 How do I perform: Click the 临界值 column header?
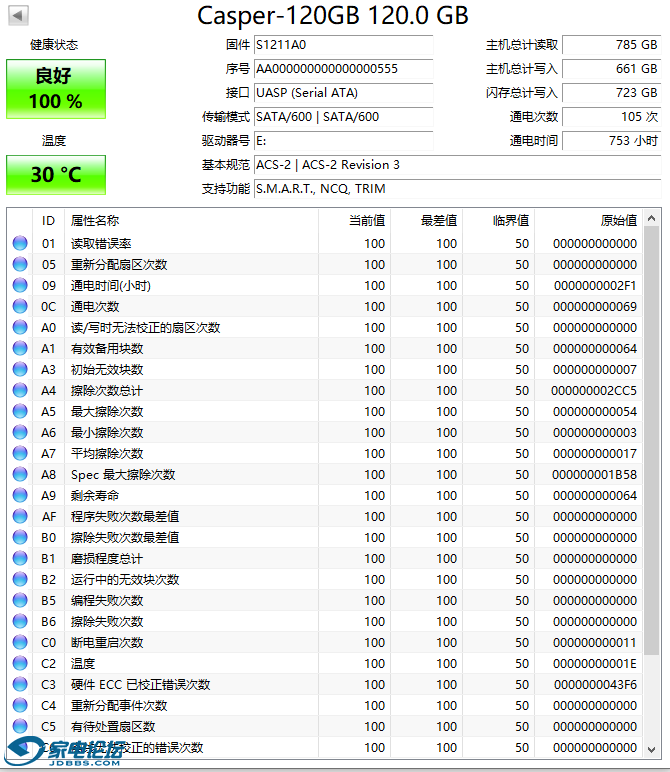pyautogui.click(x=498, y=221)
